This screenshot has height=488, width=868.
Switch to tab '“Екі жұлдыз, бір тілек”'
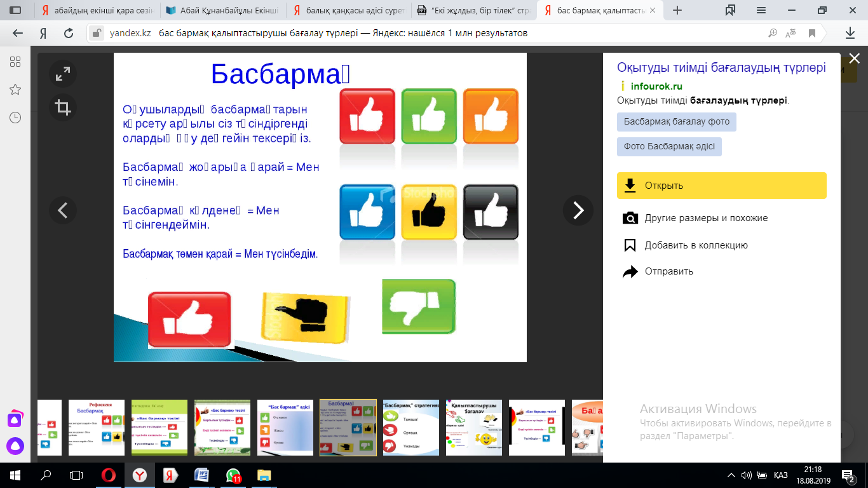473,11
